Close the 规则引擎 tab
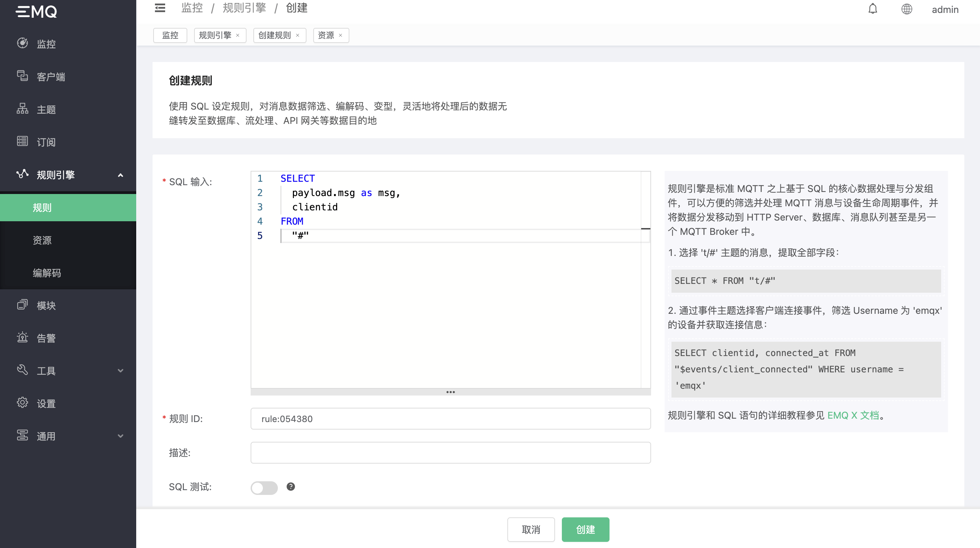Image resolution: width=980 pixels, height=548 pixels. [238, 35]
